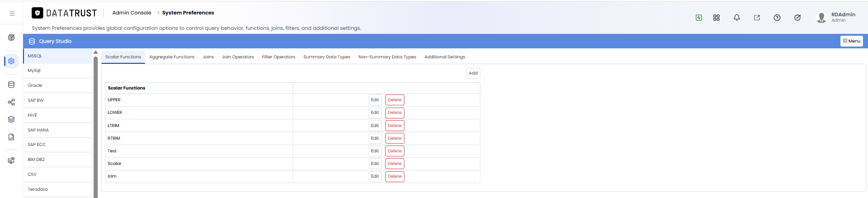This screenshot has height=198, width=868.
Task: Open the monitor view sidebar icon
Action: pyautogui.click(x=11, y=160)
